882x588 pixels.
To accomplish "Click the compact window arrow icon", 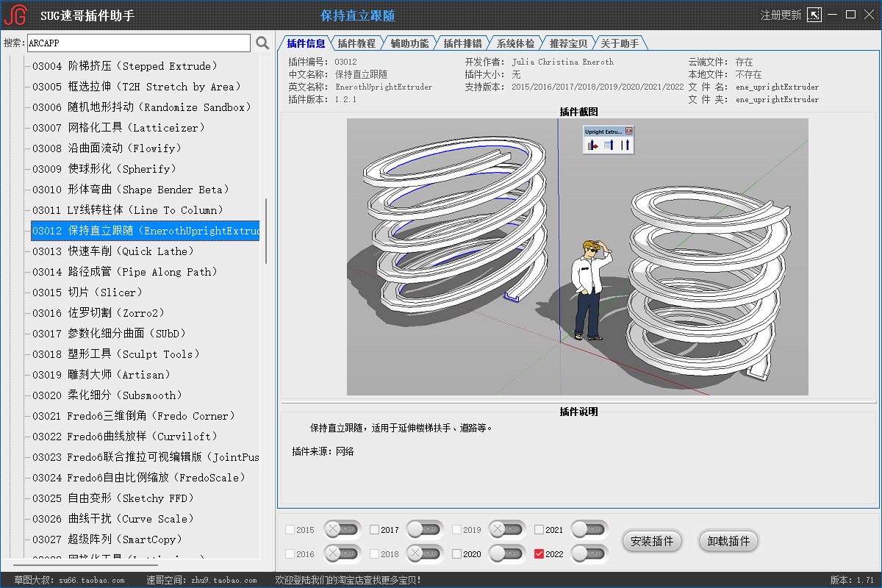I will click(x=814, y=14).
